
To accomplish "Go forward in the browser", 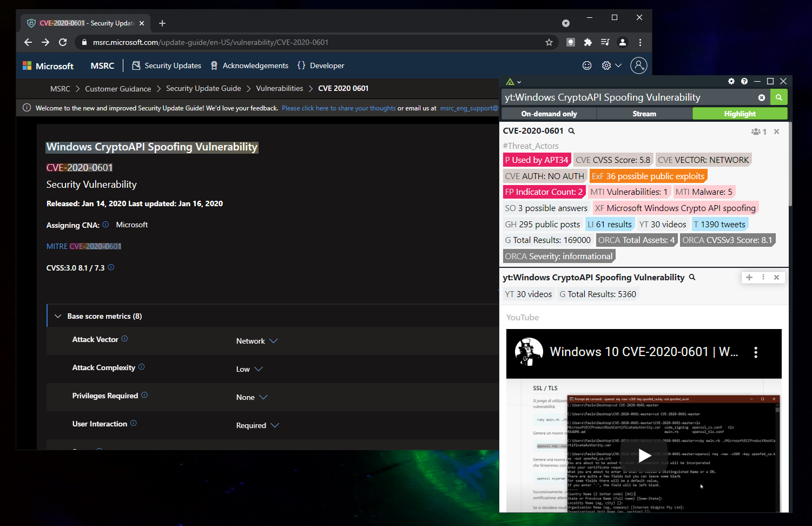I will tap(45, 42).
